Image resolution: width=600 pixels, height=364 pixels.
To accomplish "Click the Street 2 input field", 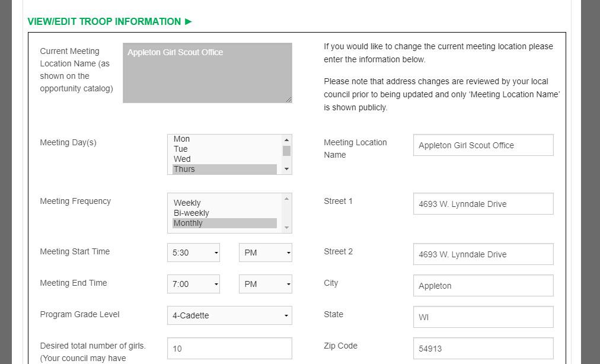I will [483, 254].
